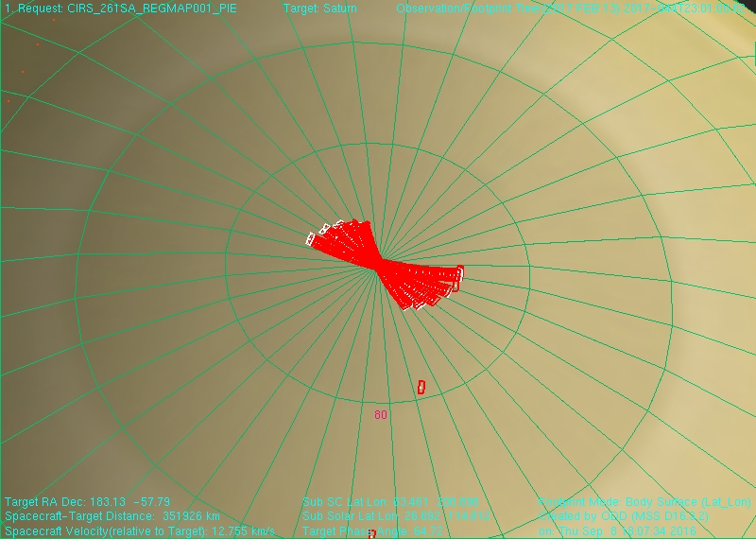756x539 pixels.
Task: Click the creation date 'Thu Sep 8' line
Action: coord(617,530)
